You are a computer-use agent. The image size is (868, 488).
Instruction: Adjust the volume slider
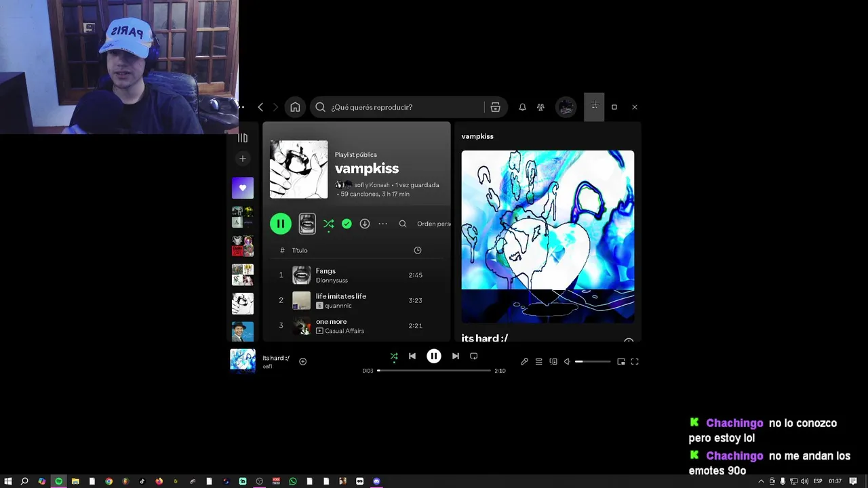click(x=593, y=362)
